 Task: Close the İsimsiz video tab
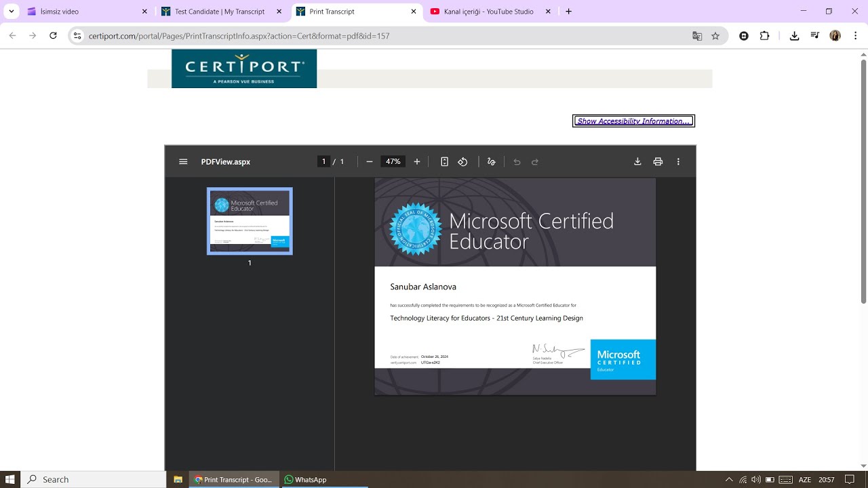pyautogui.click(x=144, y=12)
